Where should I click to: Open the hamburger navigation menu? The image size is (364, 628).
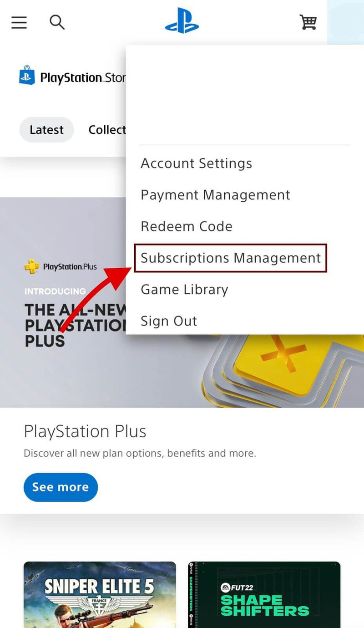click(19, 22)
